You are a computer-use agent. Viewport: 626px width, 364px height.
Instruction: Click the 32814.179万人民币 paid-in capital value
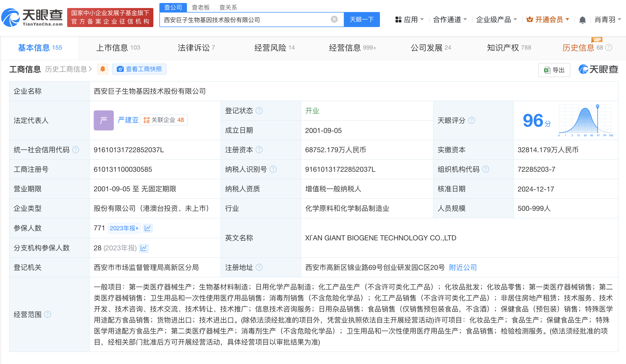pos(548,150)
